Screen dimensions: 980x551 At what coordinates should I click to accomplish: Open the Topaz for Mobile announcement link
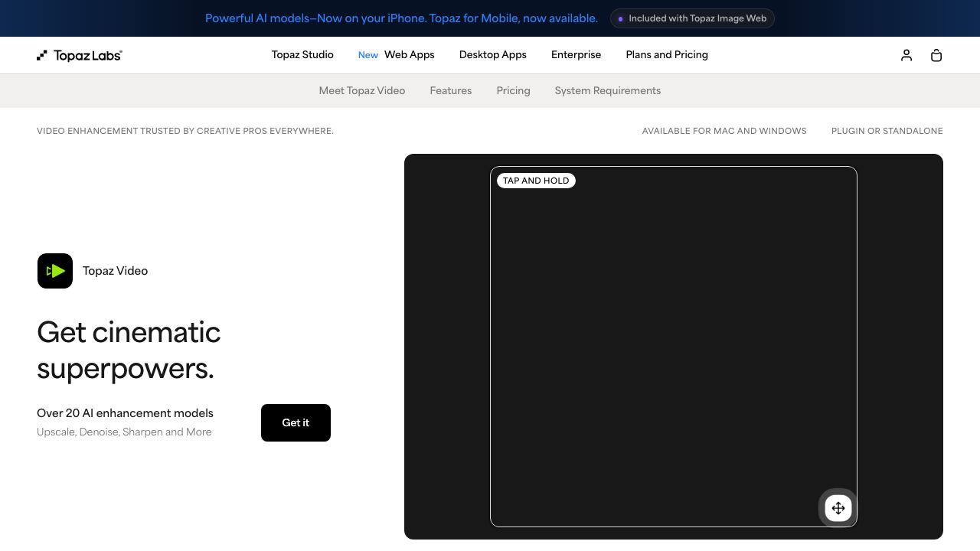click(x=401, y=18)
